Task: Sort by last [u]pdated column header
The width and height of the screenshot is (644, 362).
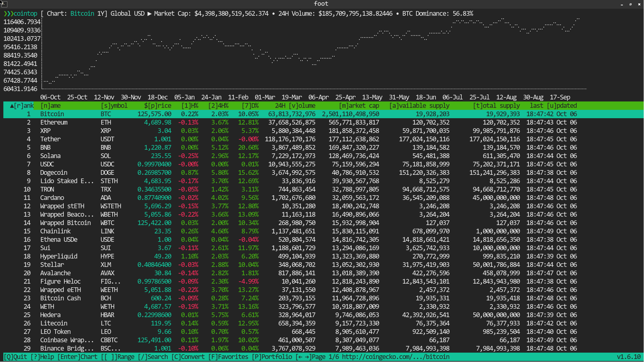Action: 553,106
